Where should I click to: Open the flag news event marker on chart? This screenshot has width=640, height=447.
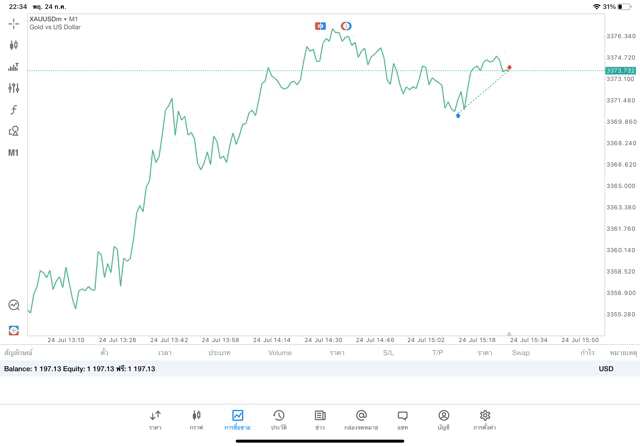click(x=320, y=25)
